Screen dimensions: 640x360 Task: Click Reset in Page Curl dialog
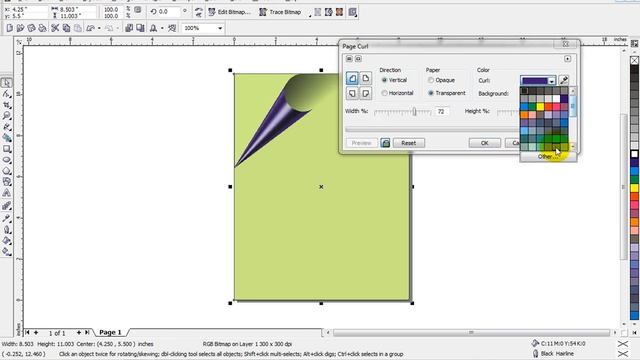(x=409, y=143)
